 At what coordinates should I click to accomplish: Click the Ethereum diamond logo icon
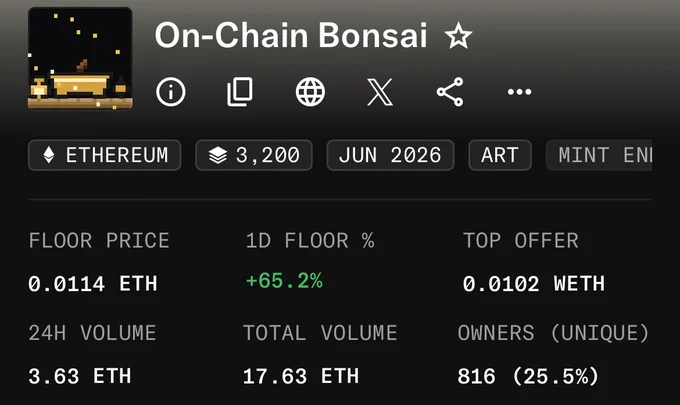49,155
